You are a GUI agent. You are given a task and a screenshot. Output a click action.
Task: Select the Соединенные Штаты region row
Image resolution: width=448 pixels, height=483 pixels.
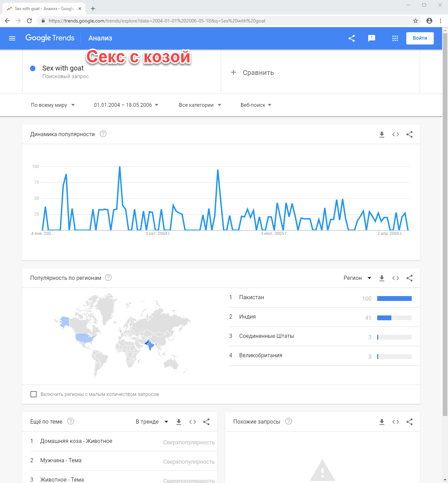(324, 336)
